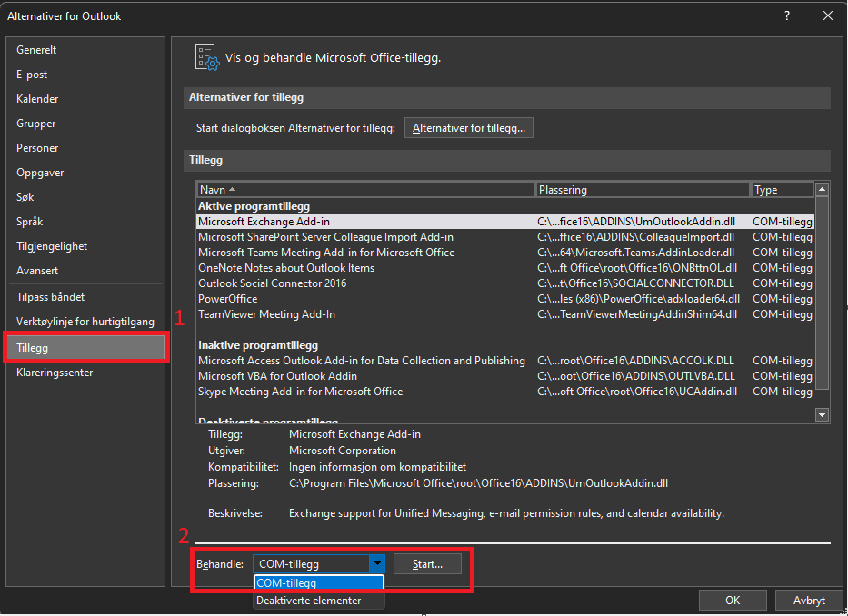Viewport: 848px width, 616px height.
Task: Go to Kalender settings
Action: [x=85, y=99]
